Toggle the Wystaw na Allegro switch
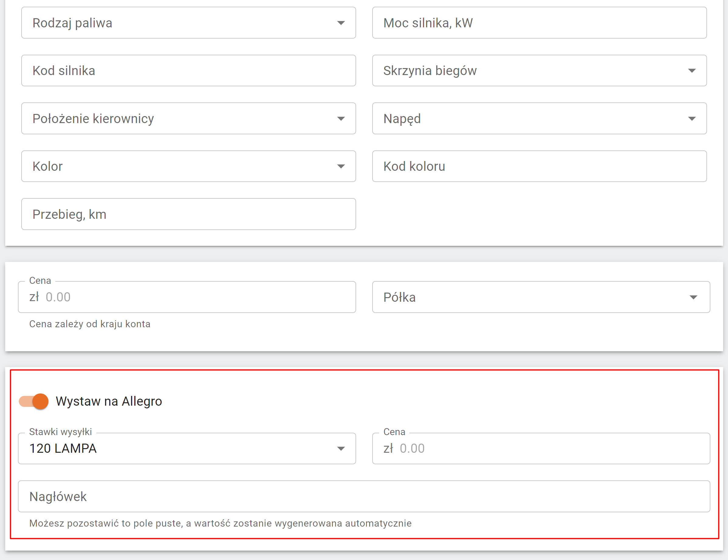This screenshot has width=728, height=560. coord(34,401)
